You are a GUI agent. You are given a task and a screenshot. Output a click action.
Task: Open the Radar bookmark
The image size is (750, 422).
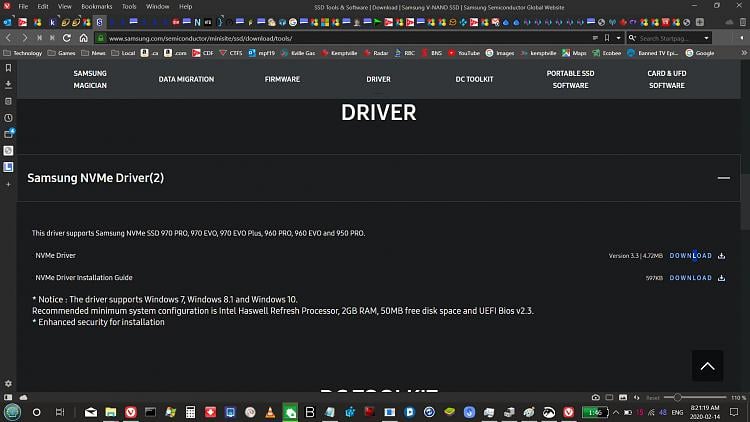point(376,53)
